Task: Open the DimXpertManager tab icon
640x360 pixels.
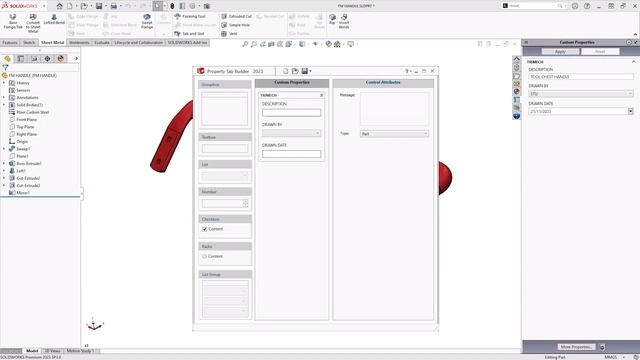Action: 47,59
